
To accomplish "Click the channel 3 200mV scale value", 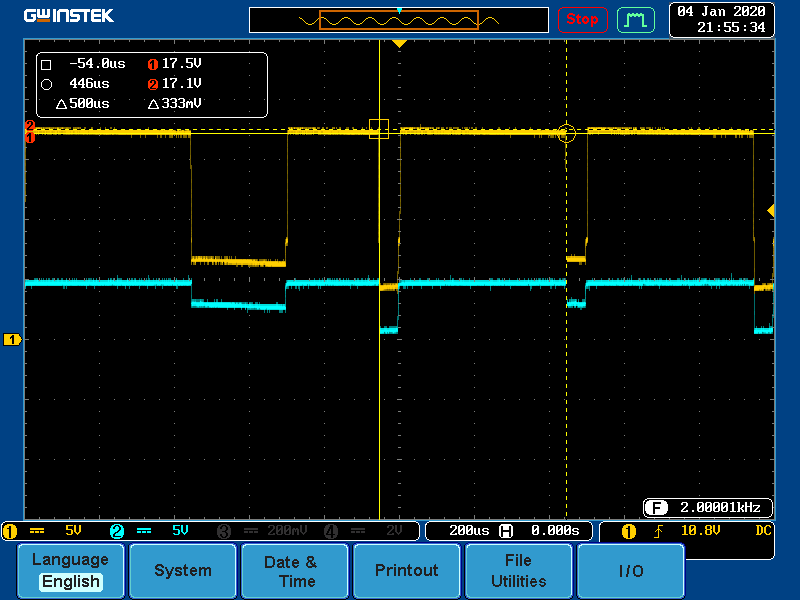I will (287, 531).
